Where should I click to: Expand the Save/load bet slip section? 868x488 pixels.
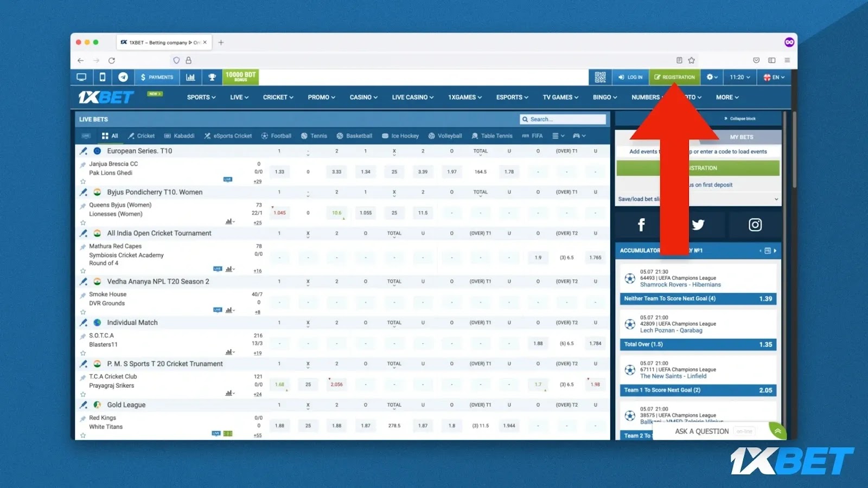pyautogui.click(x=699, y=199)
